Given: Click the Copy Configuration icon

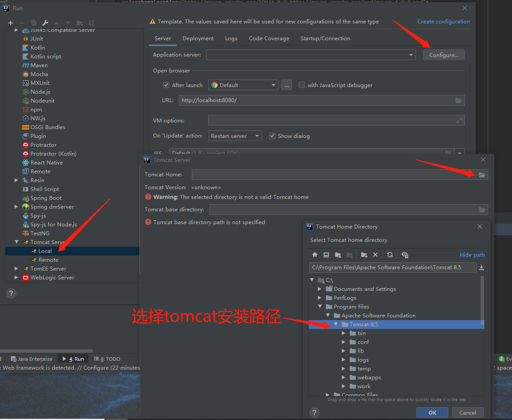Looking at the screenshot, I should 33,23.
